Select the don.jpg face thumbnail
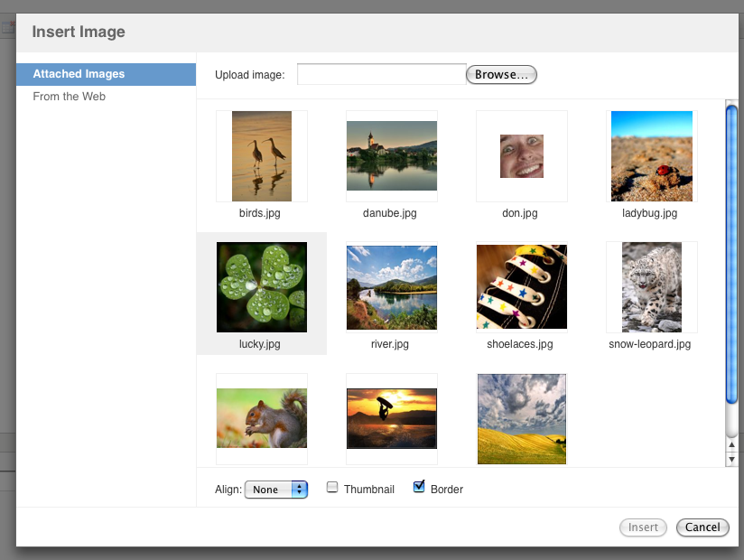Screen dimensions: 744x560 pos(522,156)
